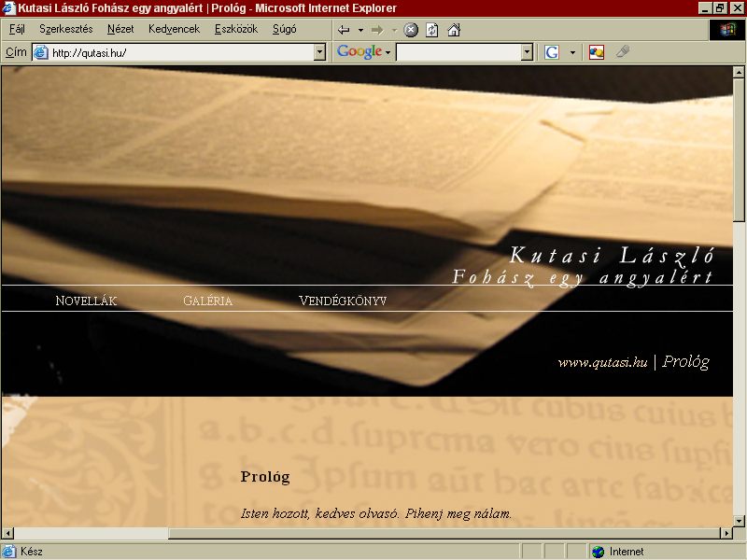Click the Back arrow navigation button

click(x=344, y=30)
